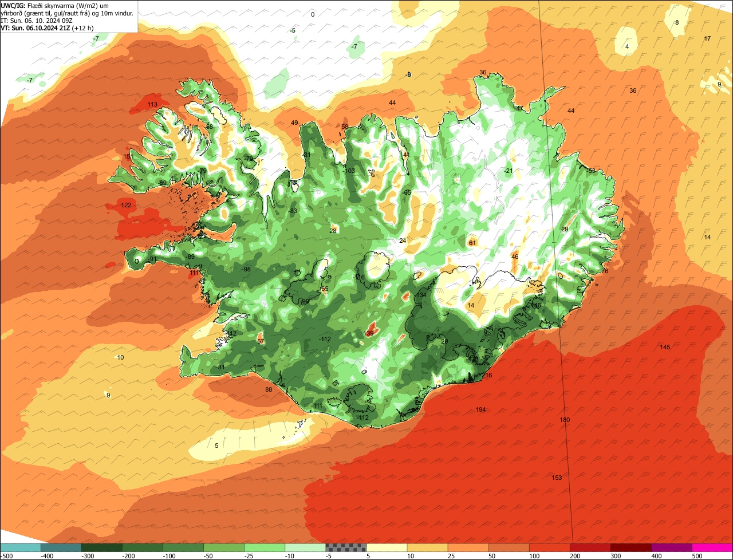Click the "28" flux value on the map
This screenshot has width=733, height=560.
click(x=333, y=231)
